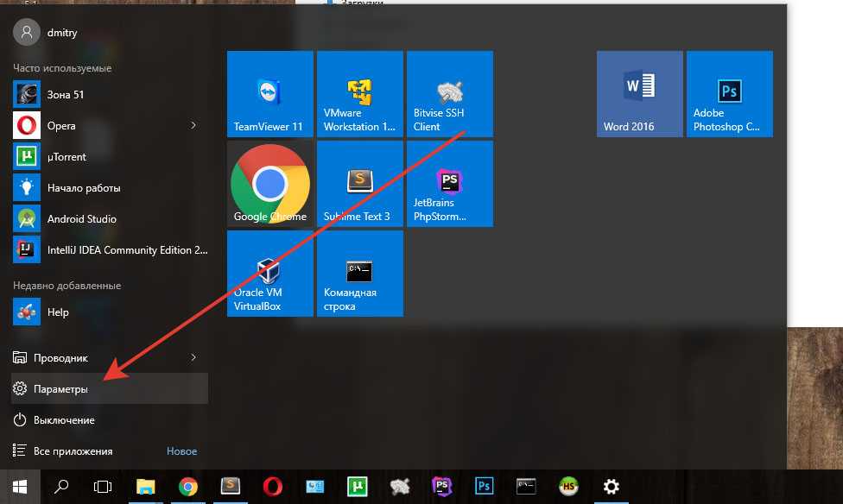Open Task View on taskbar
843x504 pixels.
pyautogui.click(x=103, y=487)
